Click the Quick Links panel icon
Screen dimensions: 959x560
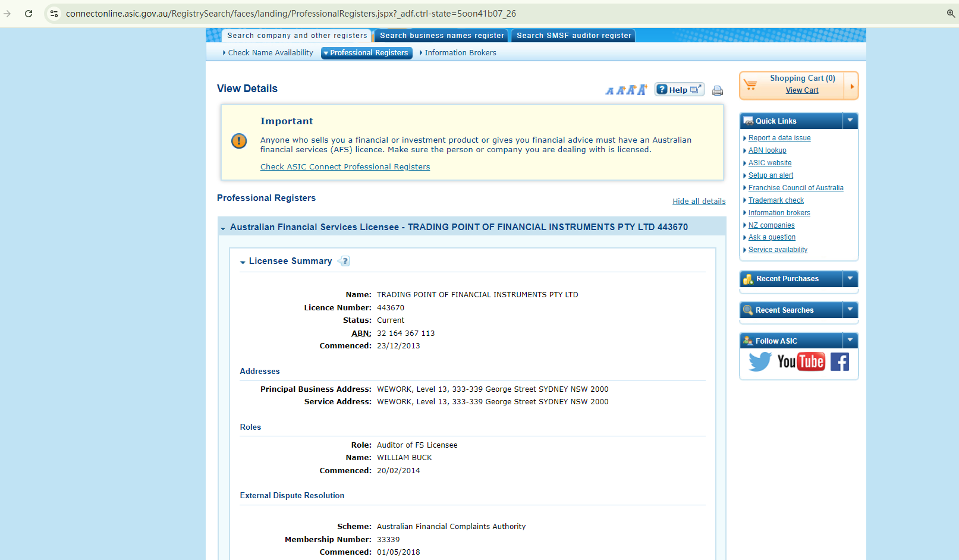[x=748, y=121]
